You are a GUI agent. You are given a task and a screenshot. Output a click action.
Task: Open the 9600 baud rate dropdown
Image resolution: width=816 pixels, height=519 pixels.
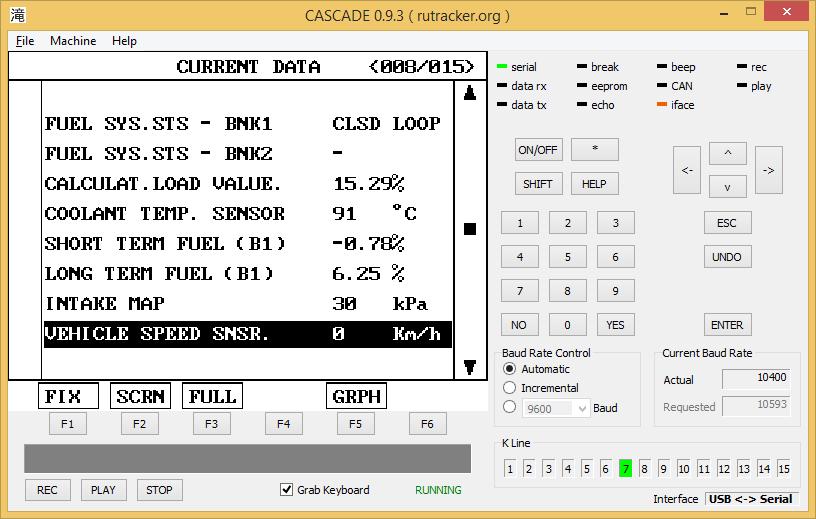click(582, 408)
